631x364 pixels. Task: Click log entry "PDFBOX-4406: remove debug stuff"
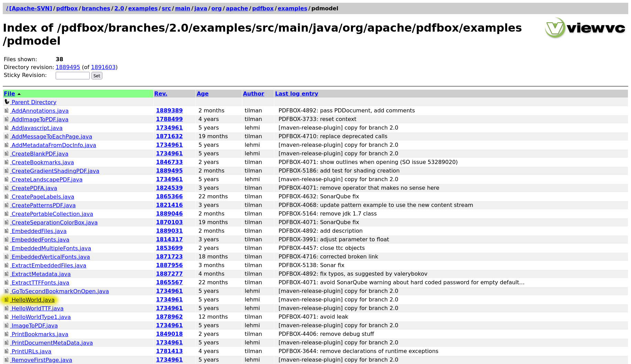pos(326,334)
